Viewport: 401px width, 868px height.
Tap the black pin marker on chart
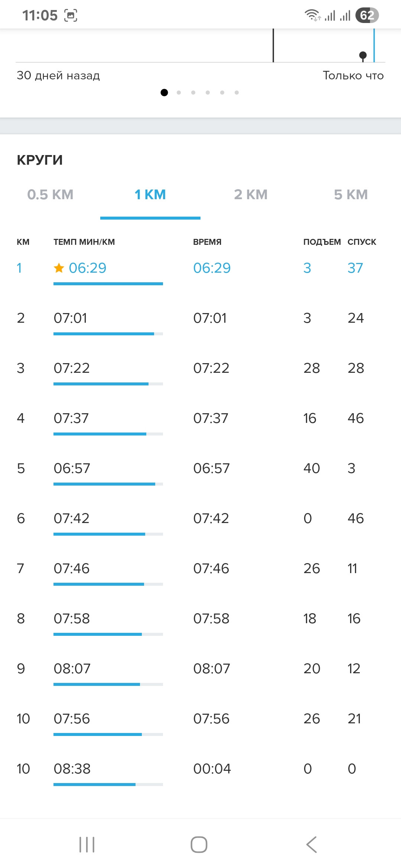363,56
